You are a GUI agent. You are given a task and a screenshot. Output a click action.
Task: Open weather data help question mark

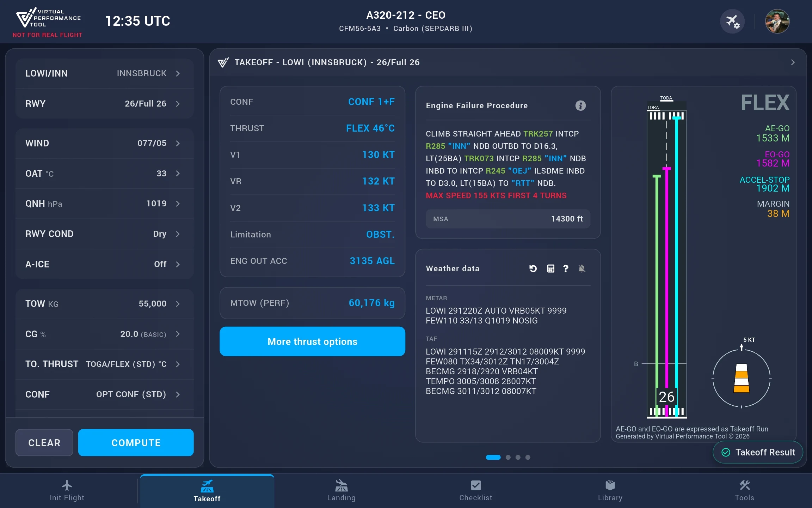[566, 269]
